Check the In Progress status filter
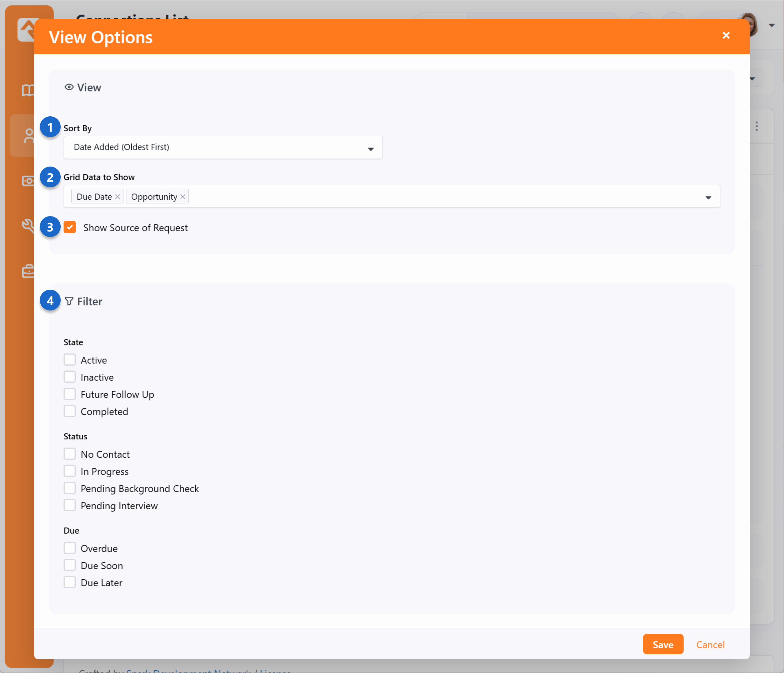This screenshot has height=673, width=784. (x=70, y=471)
